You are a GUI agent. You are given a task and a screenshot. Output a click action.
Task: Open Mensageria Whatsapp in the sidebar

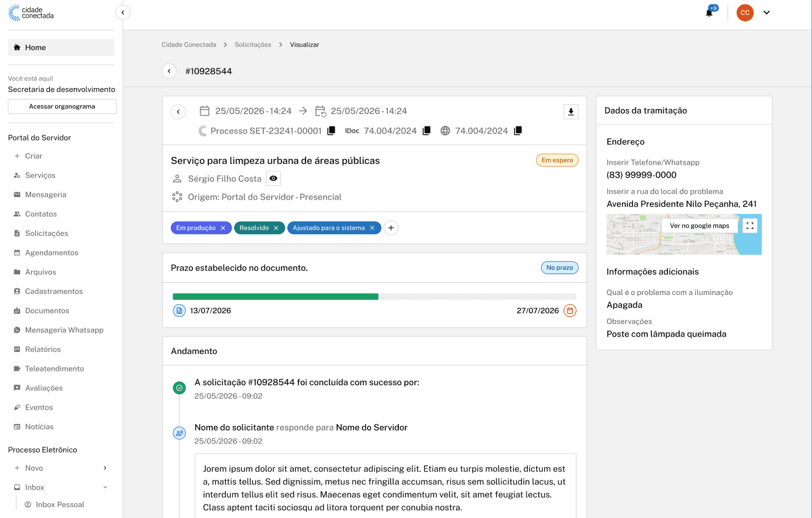[64, 331]
